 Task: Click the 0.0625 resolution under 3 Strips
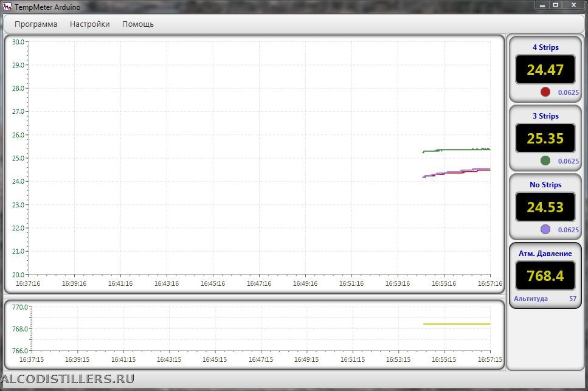[569, 161]
